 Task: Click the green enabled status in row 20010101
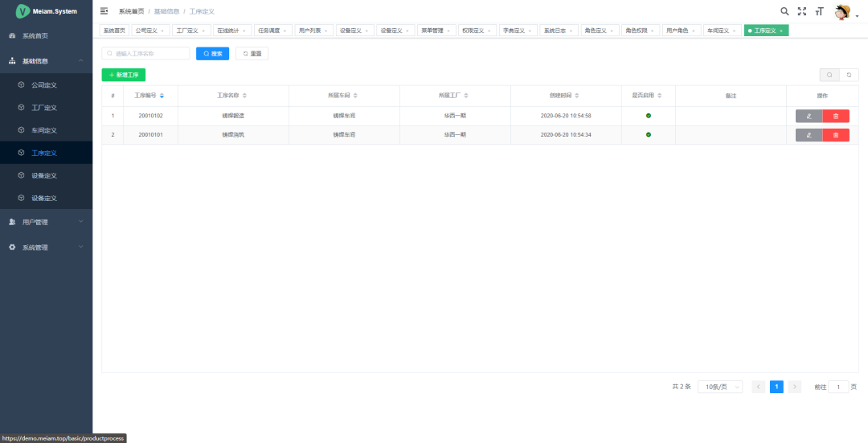tap(649, 134)
